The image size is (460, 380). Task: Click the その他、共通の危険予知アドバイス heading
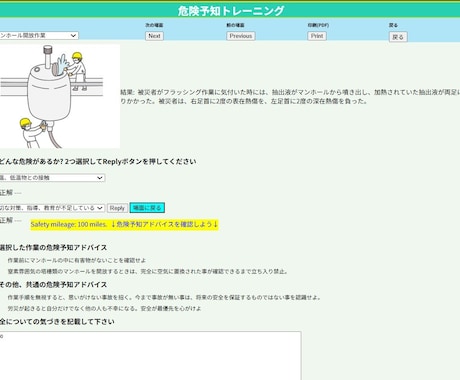click(53, 285)
